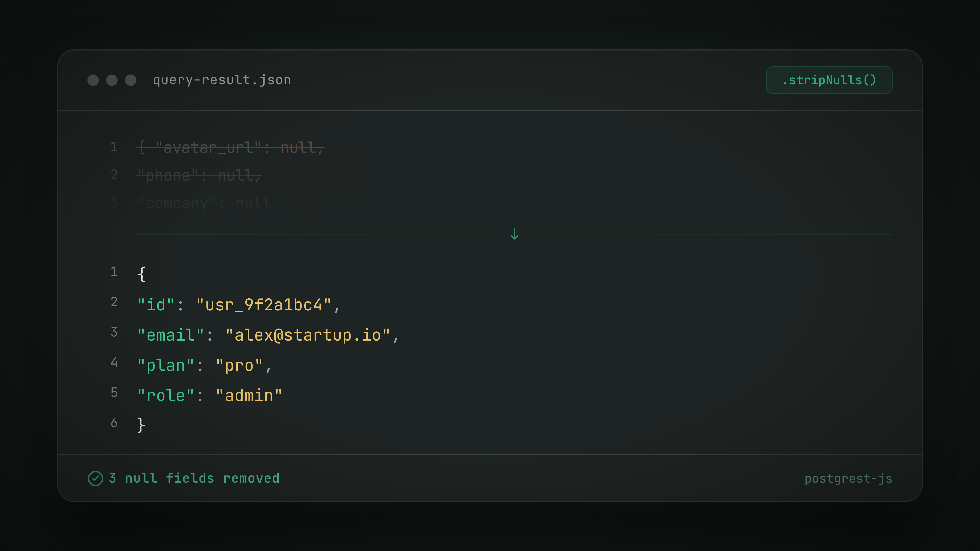The height and width of the screenshot is (551, 980).
Task: Click the "usr_9f2a1bc4" string value
Action: tap(264, 305)
